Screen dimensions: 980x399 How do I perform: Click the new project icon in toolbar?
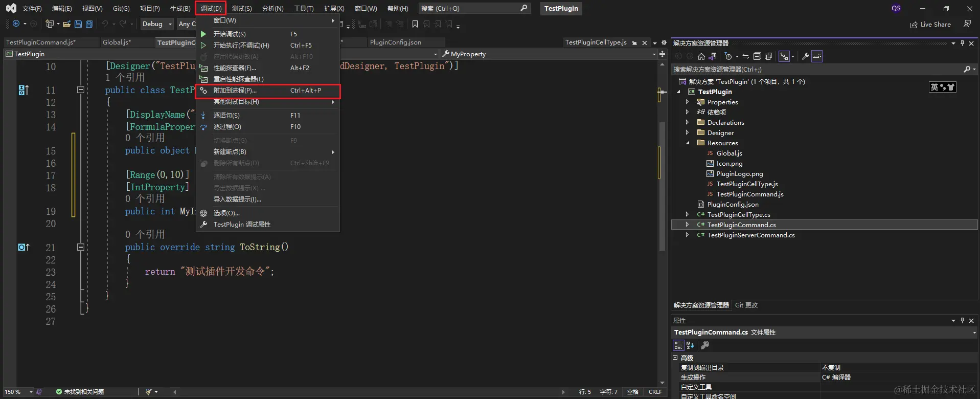(50, 24)
